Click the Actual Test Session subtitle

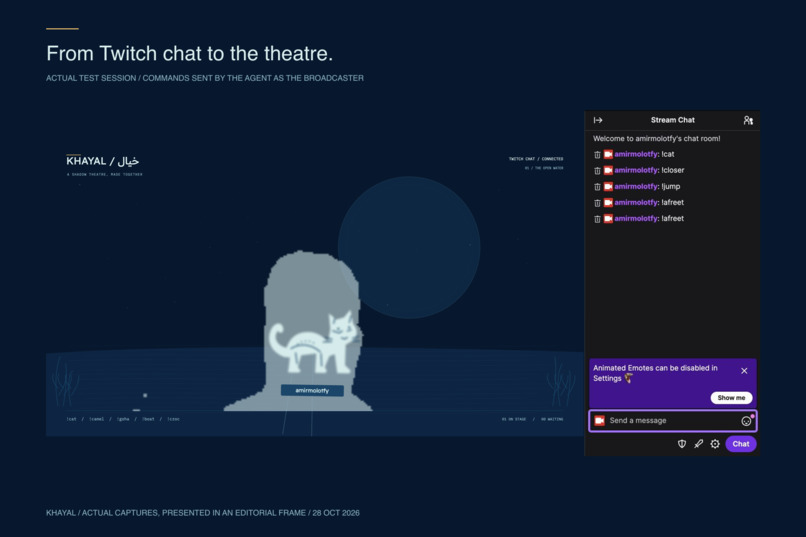[x=205, y=78]
